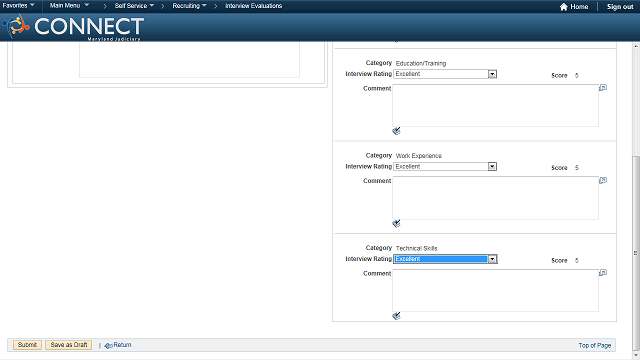Click the CONNECT Maryland Judiciary logo

tap(73, 27)
